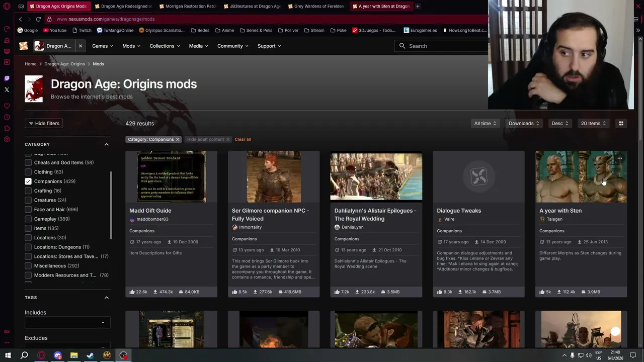Open the Downloads sort dropdown

524,123
